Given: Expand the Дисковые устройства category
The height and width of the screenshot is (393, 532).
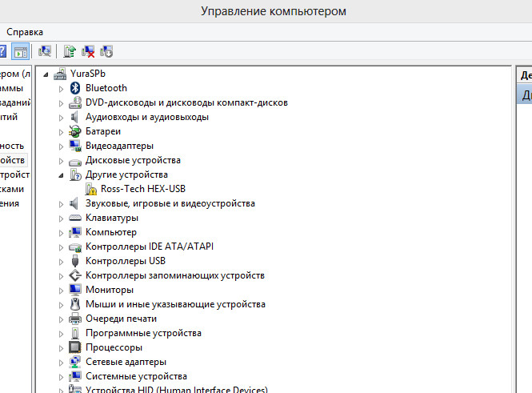Looking at the screenshot, I should pos(61,161).
